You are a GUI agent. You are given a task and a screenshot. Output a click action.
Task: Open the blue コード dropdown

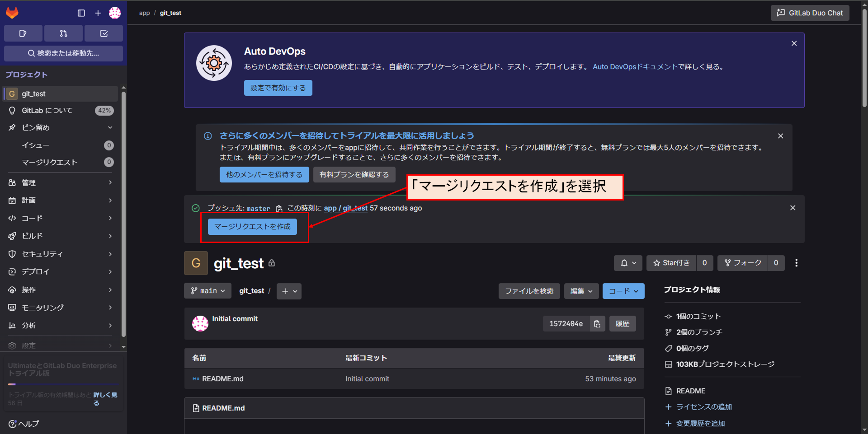pos(623,291)
